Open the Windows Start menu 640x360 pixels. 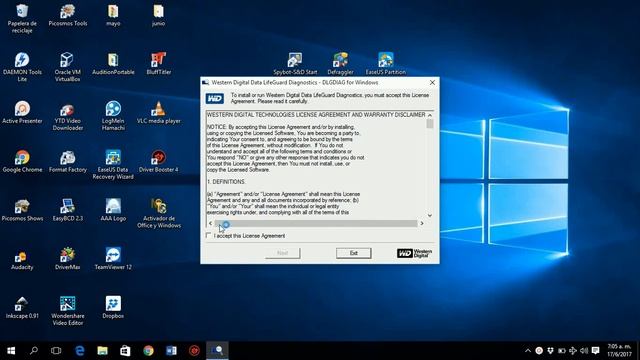tap(11, 351)
